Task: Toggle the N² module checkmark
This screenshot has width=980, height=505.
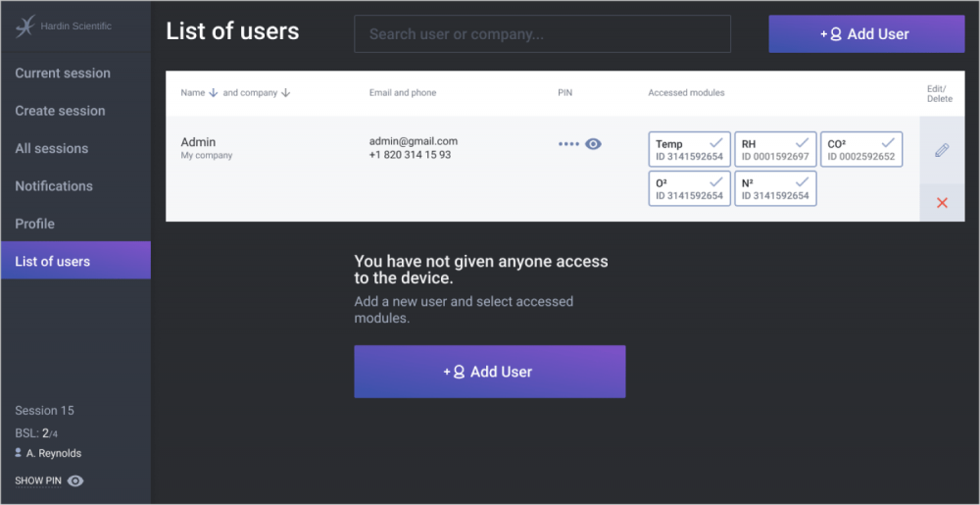Action: click(x=802, y=182)
